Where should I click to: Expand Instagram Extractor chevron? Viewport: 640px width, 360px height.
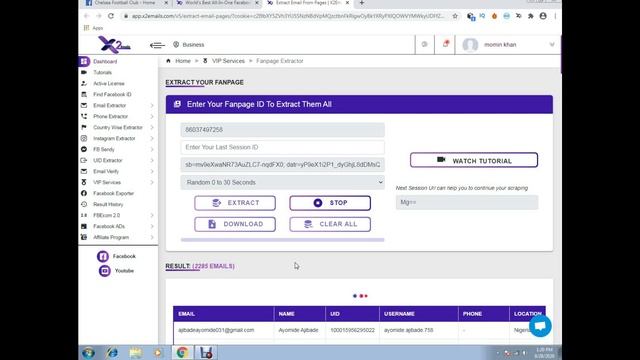click(x=152, y=138)
